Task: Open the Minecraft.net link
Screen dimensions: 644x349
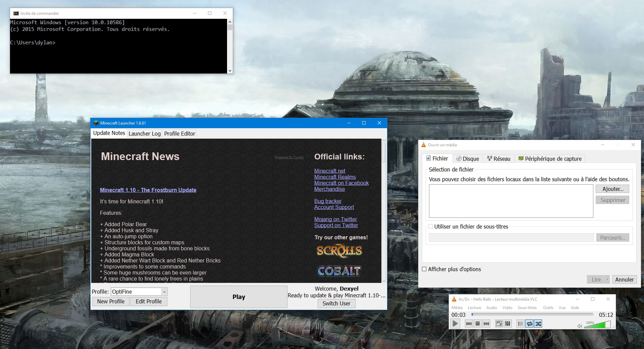Action: (x=330, y=171)
